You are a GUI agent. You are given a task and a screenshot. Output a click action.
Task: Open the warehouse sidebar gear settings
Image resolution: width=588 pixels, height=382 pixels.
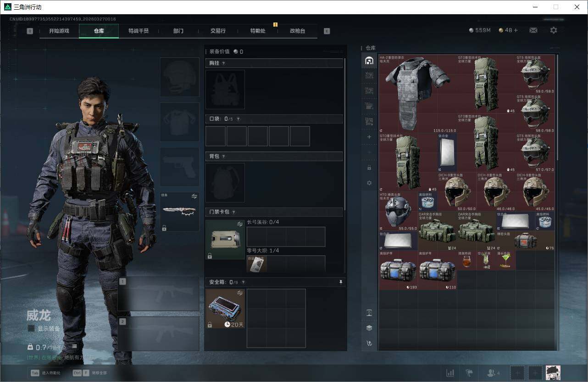(x=369, y=183)
